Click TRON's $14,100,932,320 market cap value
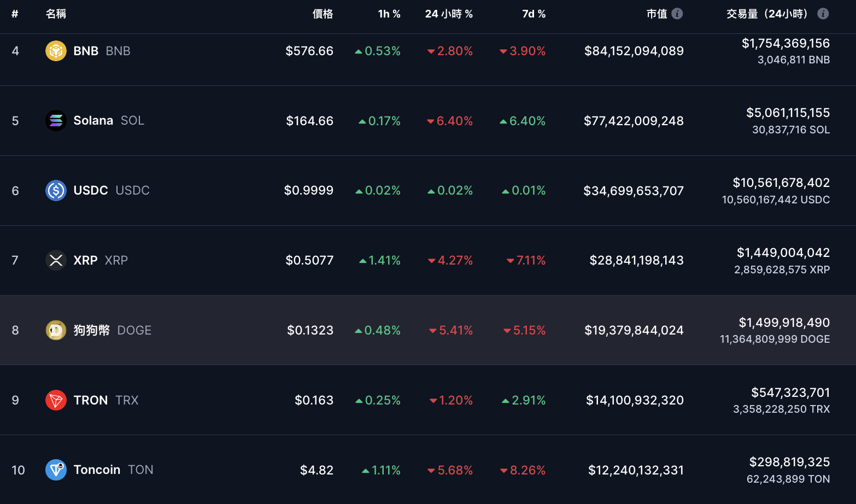Image resolution: width=856 pixels, height=504 pixels. coord(635,400)
